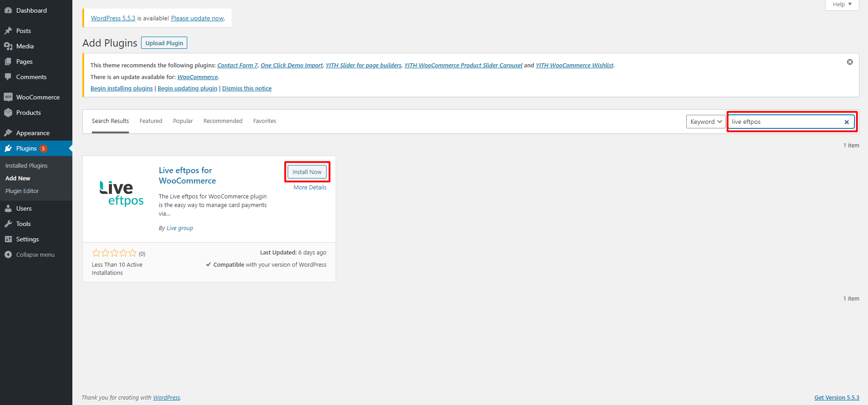The image size is (868, 405).
Task: Click the WooCommerce logo icon
Action: click(x=8, y=97)
